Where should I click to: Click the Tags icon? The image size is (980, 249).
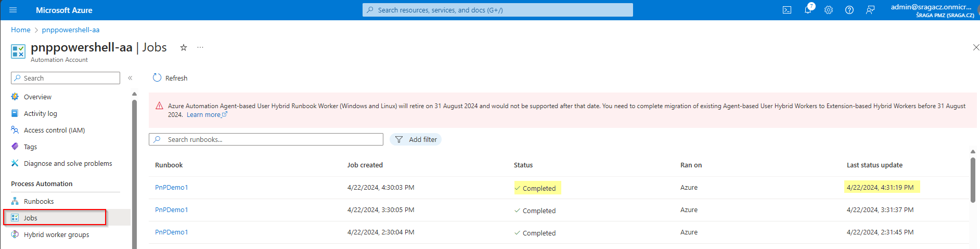point(15,147)
